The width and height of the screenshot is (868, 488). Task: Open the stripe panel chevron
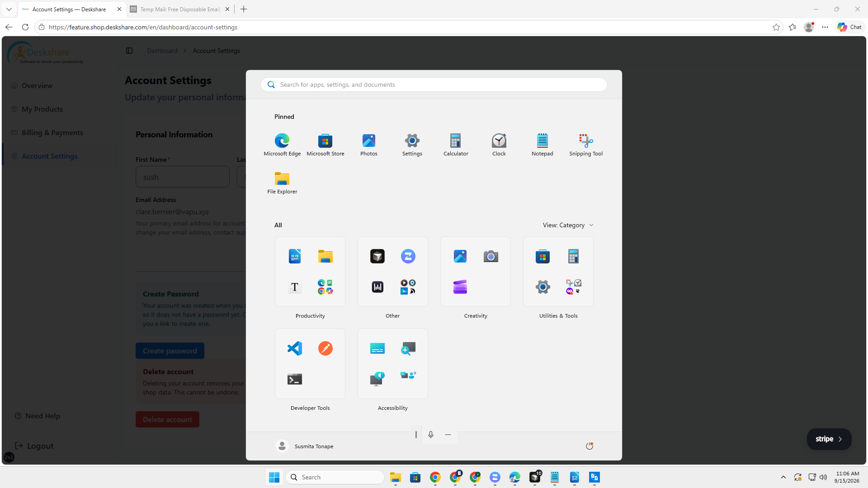click(840, 439)
